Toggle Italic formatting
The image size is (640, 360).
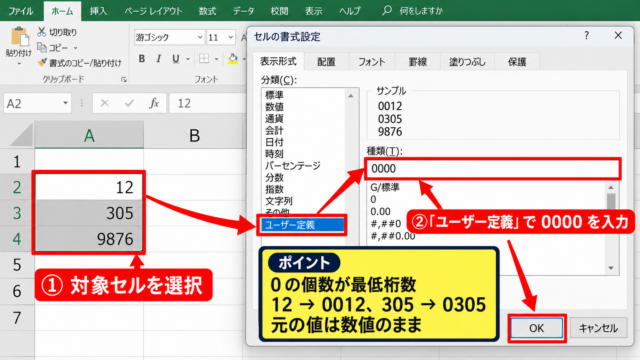[x=158, y=59]
